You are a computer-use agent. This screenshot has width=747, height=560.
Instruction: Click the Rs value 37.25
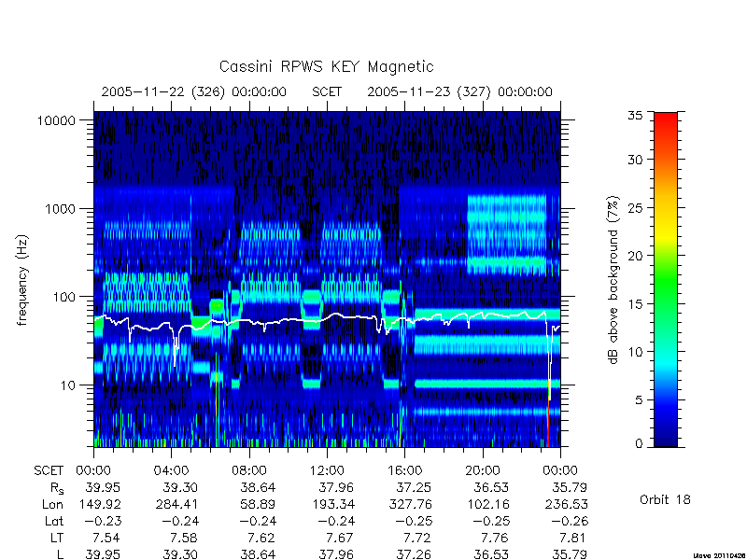414,487
